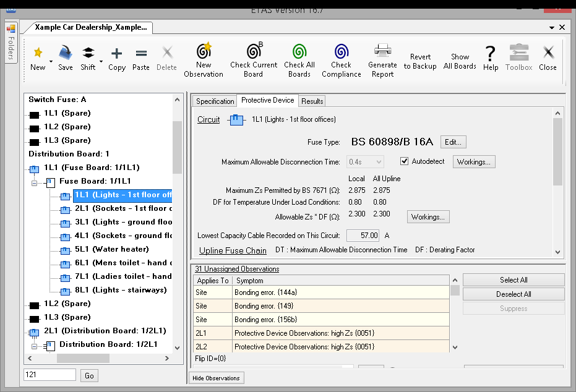Click the blue circuit icon beside Circuit link
The image size is (576, 392).
pyautogui.click(x=236, y=120)
